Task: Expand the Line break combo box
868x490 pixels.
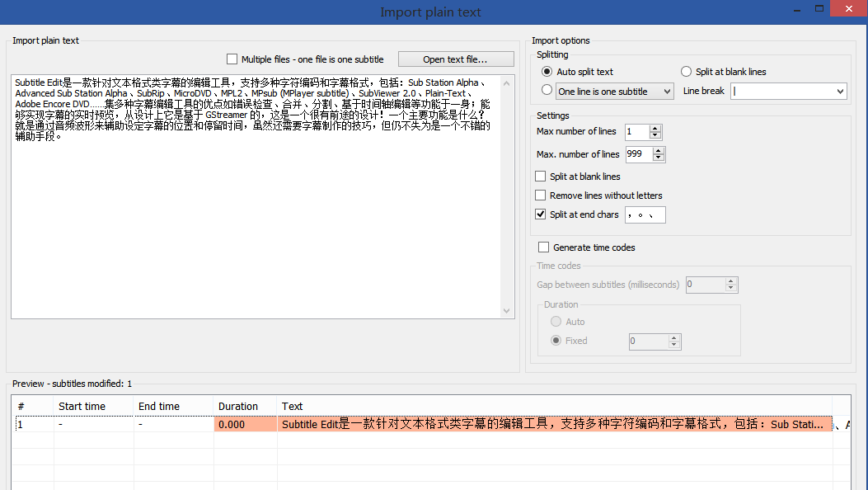Action: pyautogui.click(x=840, y=92)
